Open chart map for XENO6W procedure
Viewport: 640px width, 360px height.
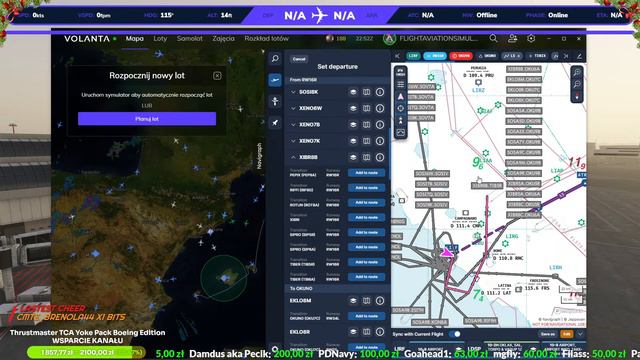(x=367, y=109)
